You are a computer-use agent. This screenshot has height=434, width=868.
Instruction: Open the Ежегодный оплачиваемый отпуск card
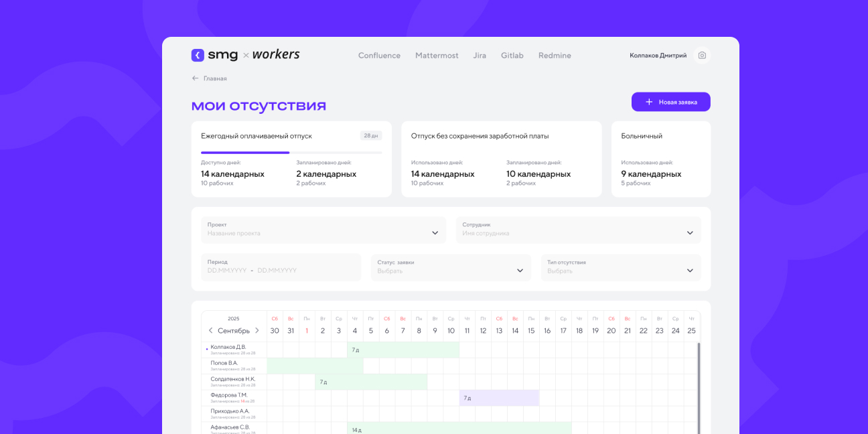point(291,159)
